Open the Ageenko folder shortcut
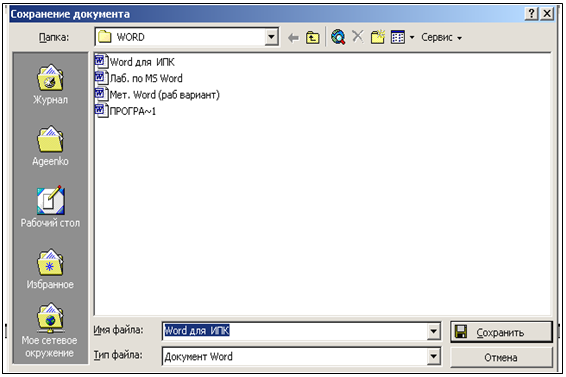 50,146
